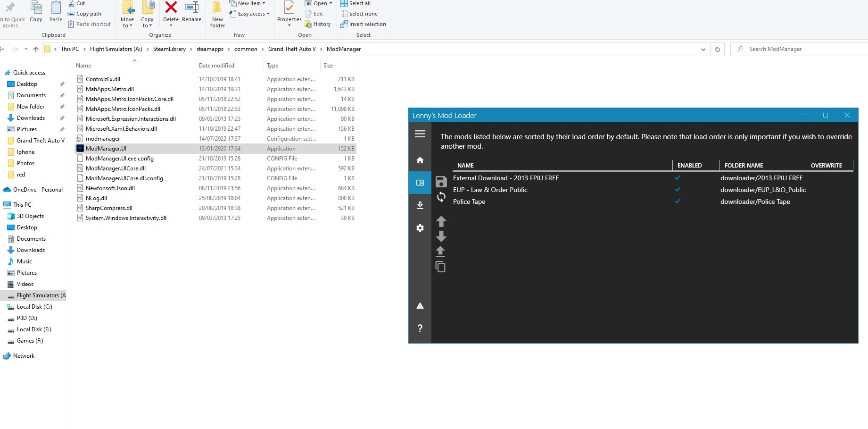This screenshot has height=429, width=868.
Task: Open the warning triangle page
Action: click(420, 306)
